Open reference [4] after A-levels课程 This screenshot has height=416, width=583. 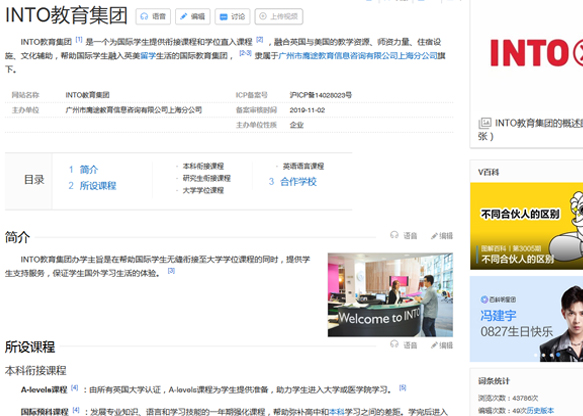click(x=74, y=388)
